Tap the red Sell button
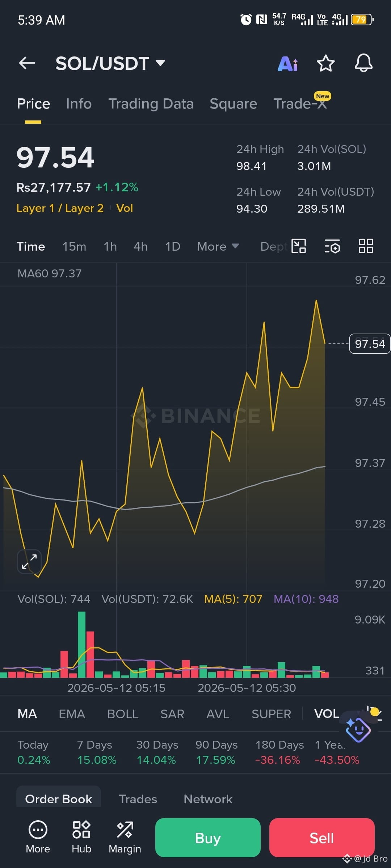The height and width of the screenshot is (868, 391). pos(322,838)
